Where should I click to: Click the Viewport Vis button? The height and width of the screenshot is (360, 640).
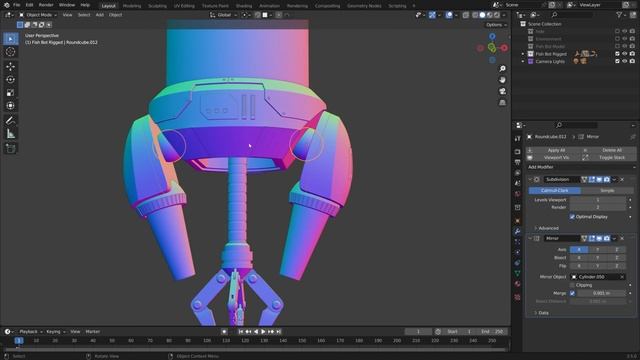[553, 158]
